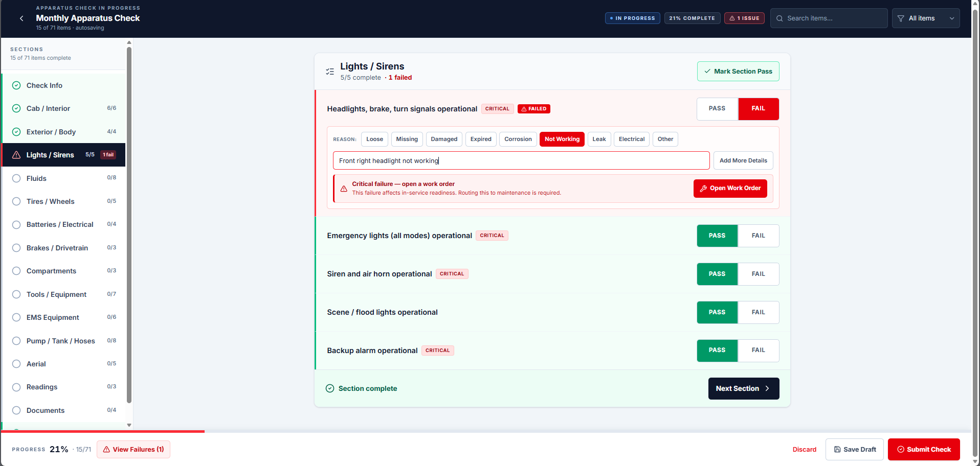Mark Backup alarm as FAIL

pos(759,351)
